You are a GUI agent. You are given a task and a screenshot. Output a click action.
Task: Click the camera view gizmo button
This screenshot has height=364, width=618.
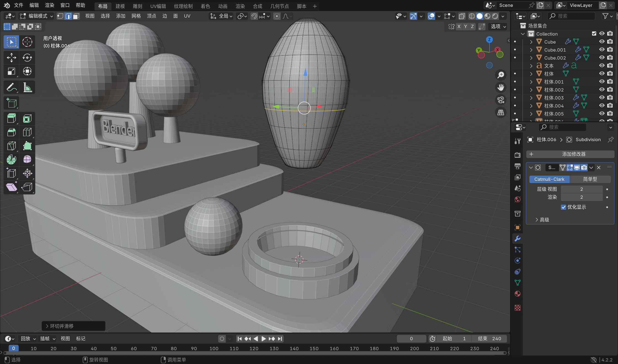[500, 100]
